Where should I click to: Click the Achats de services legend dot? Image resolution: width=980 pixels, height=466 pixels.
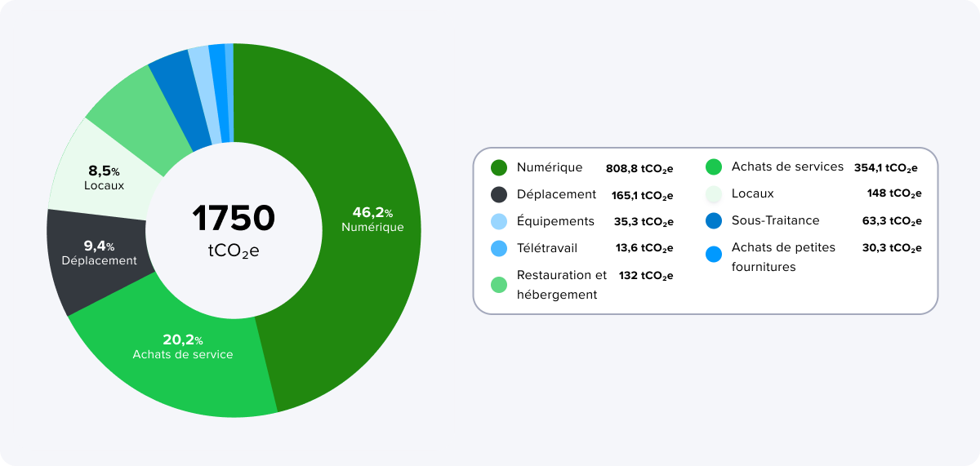tap(714, 167)
